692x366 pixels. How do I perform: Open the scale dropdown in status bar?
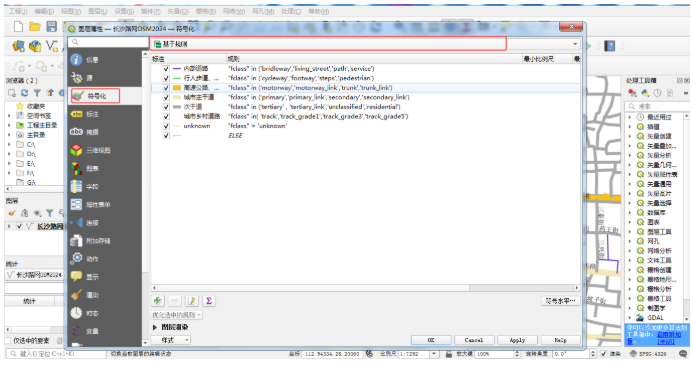[x=434, y=354]
